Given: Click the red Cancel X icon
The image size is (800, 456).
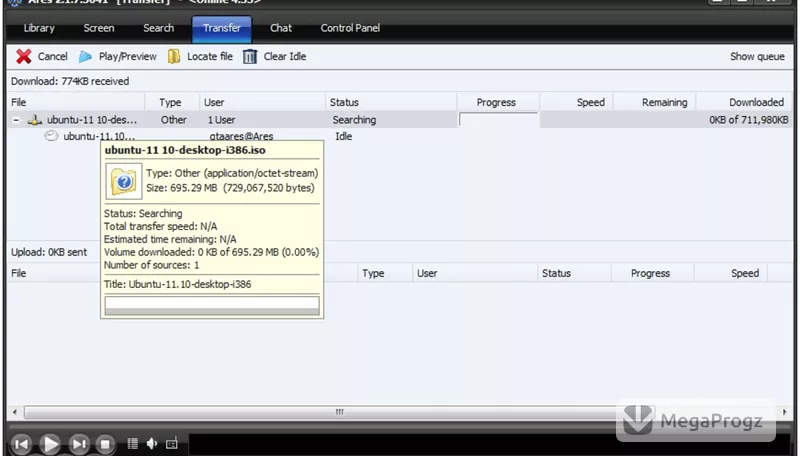Looking at the screenshot, I should point(23,56).
